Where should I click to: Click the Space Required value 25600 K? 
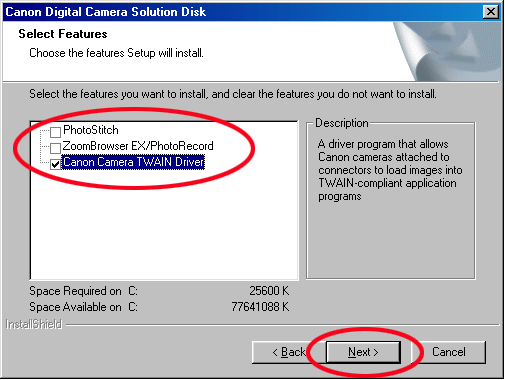269,291
